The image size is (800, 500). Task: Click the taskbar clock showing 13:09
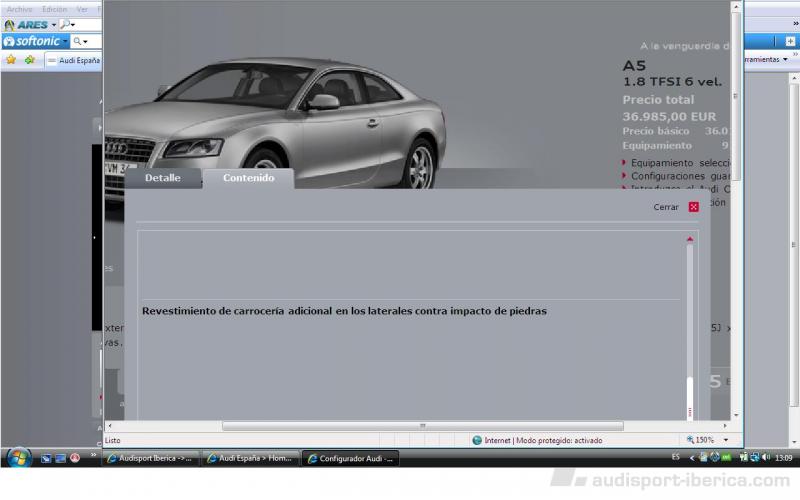coord(784,458)
